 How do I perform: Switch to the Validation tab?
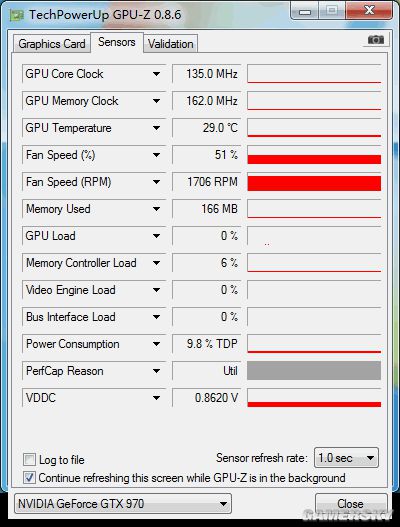point(171,44)
